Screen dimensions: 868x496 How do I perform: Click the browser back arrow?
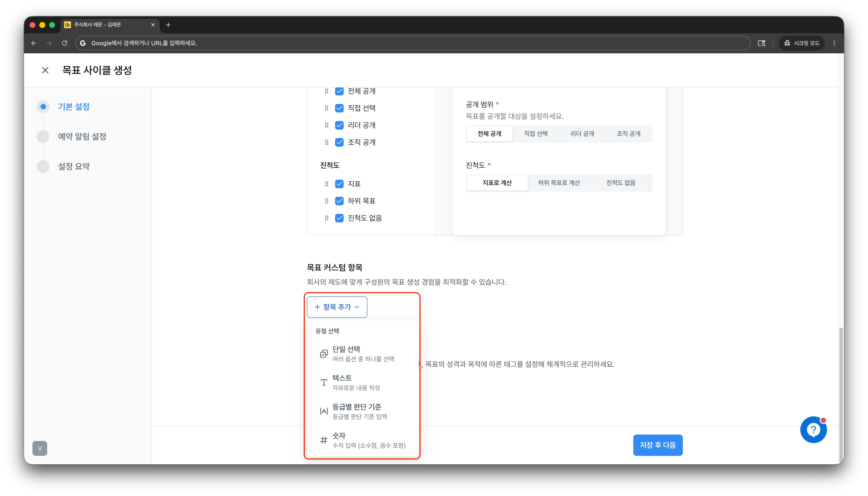34,43
